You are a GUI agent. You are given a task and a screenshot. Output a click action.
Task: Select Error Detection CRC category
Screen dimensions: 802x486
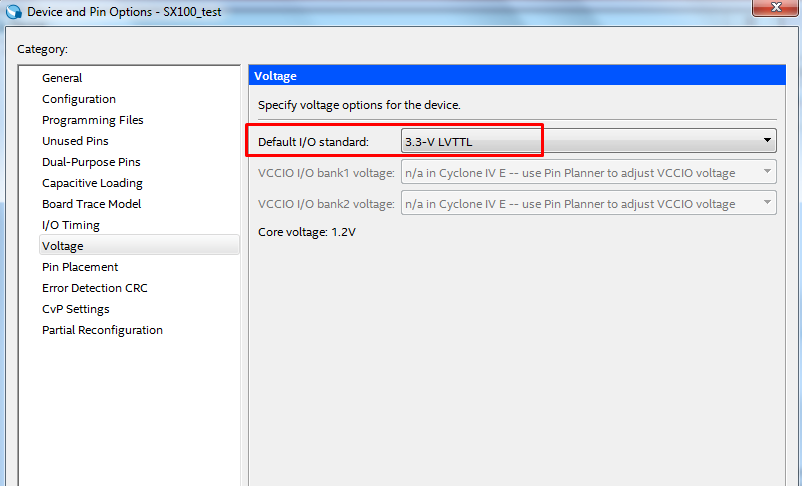click(95, 288)
